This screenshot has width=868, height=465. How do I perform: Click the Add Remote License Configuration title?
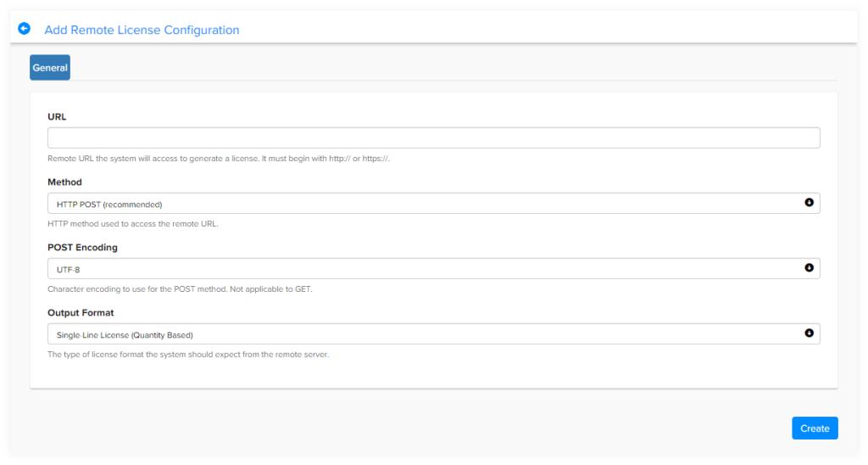click(x=142, y=30)
